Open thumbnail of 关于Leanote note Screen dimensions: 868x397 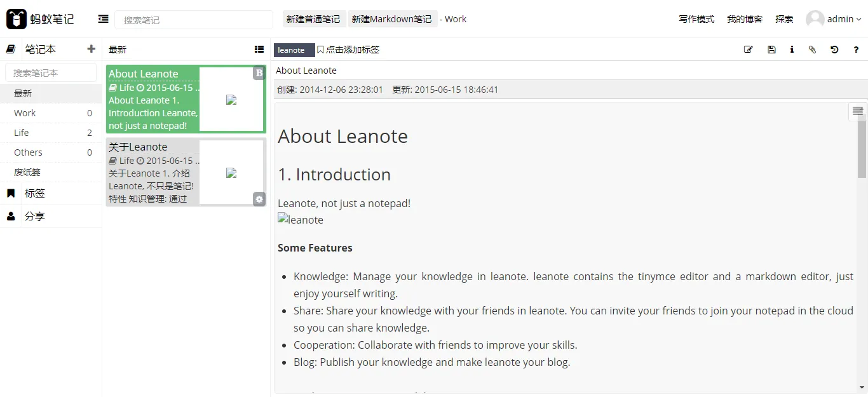pyautogui.click(x=231, y=173)
